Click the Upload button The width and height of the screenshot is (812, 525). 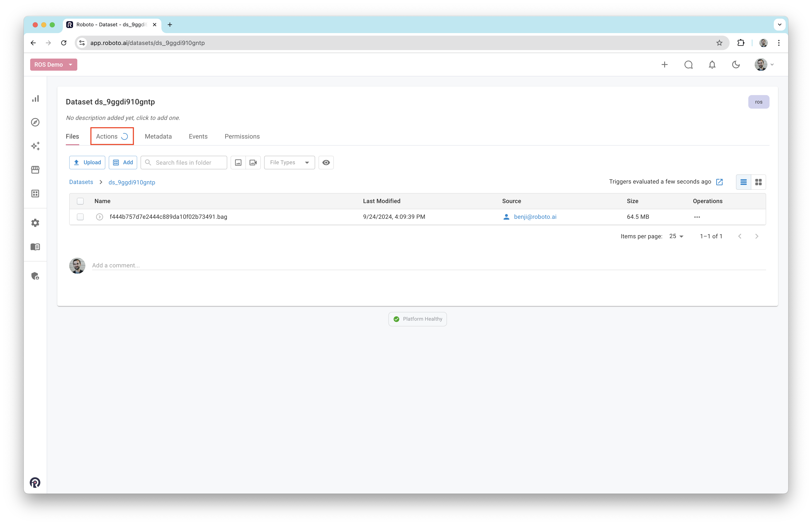(87, 163)
